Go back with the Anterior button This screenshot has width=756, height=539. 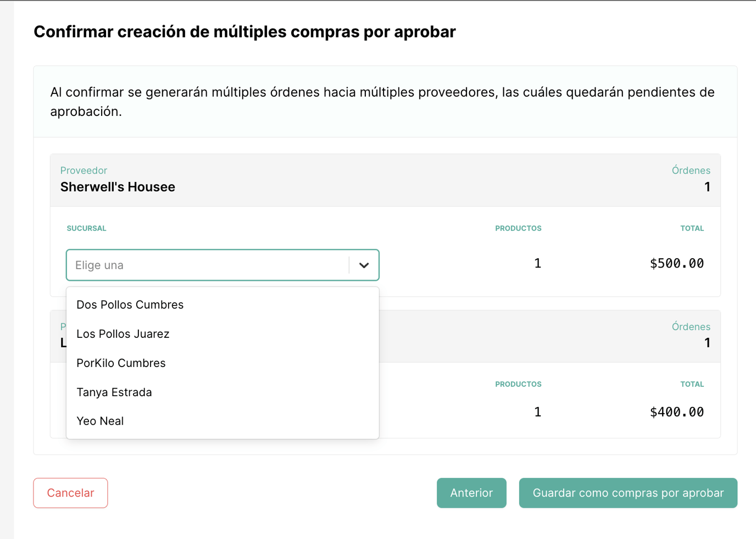[471, 493]
